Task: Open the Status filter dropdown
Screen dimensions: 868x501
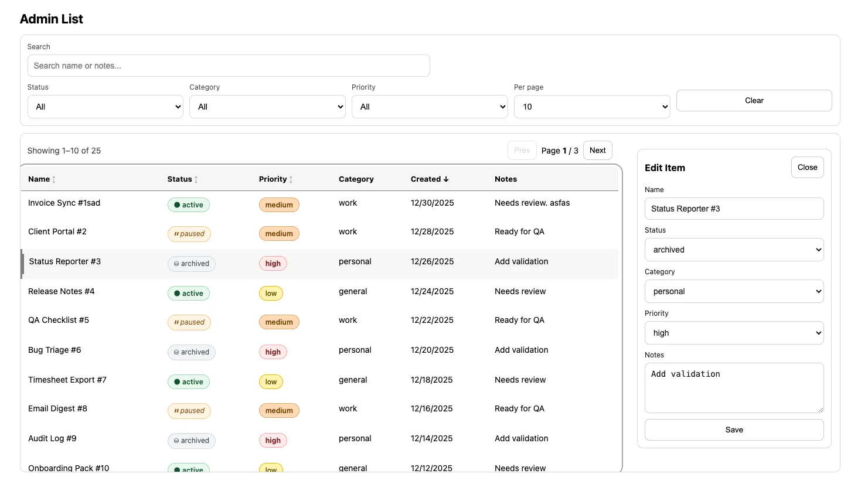Action: coord(105,107)
